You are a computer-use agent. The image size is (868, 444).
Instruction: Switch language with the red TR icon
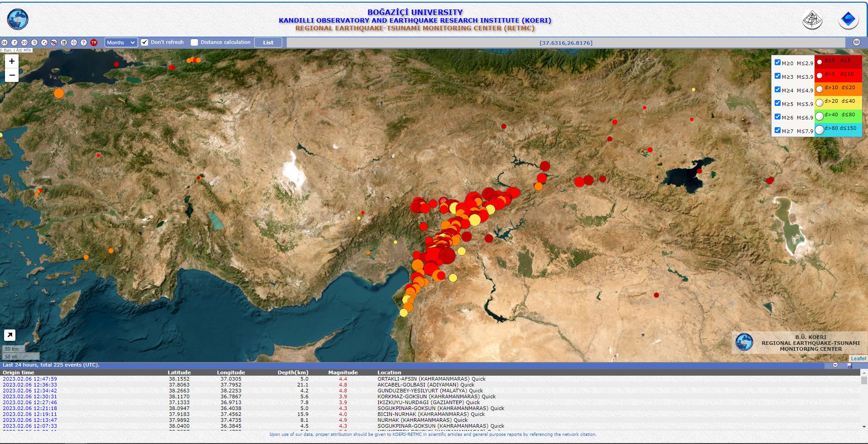tap(94, 43)
